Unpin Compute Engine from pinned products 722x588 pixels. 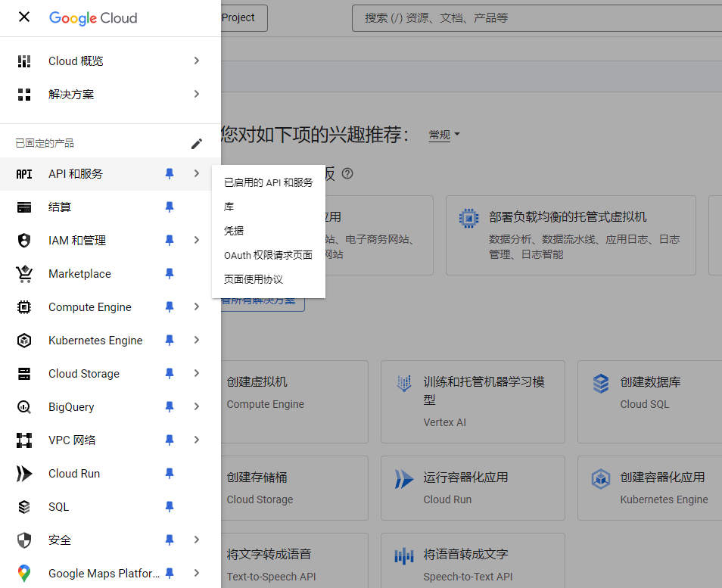170,306
